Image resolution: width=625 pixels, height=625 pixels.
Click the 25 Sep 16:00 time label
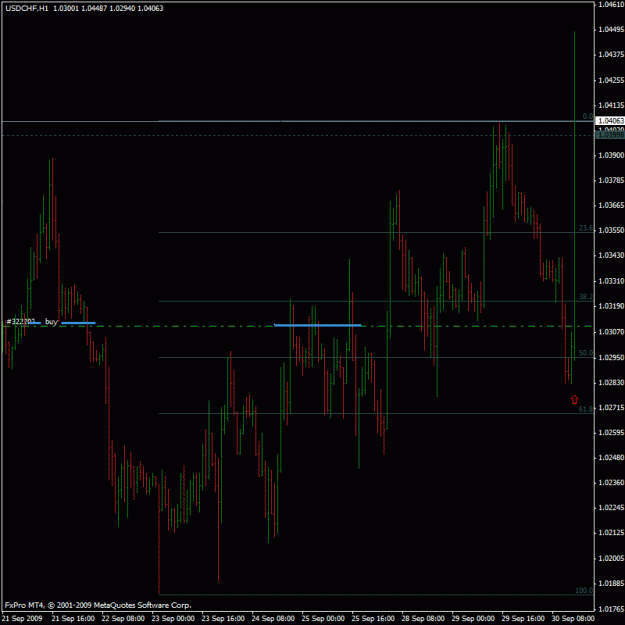pyautogui.click(x=373, y=618)
